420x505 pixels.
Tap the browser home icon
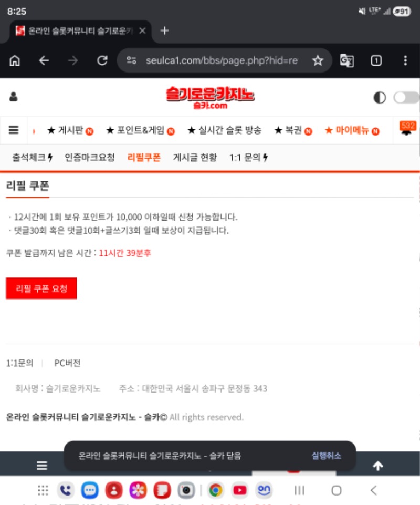15,61
